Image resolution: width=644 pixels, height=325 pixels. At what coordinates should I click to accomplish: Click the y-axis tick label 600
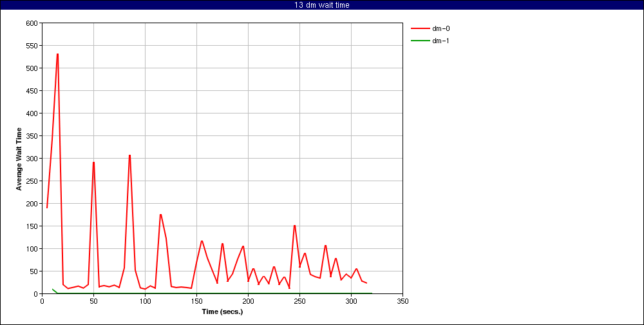click(32, 23)
